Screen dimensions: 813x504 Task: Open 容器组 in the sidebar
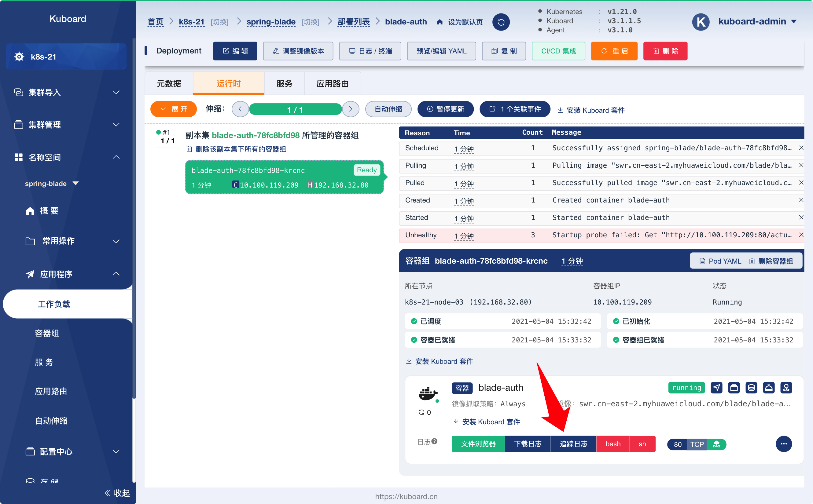point(47,333)
